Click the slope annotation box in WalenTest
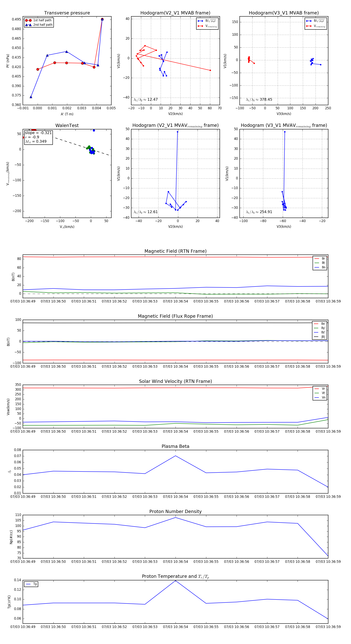Image resolution: width=351 pixels, height=644 pixels. pyautogui.click(x=38, y=137)
